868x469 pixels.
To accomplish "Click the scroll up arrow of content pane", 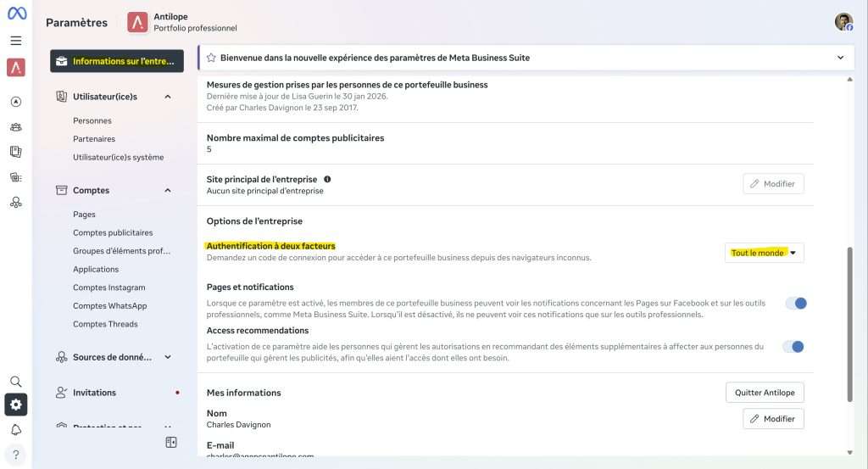I will click(849, 80).
